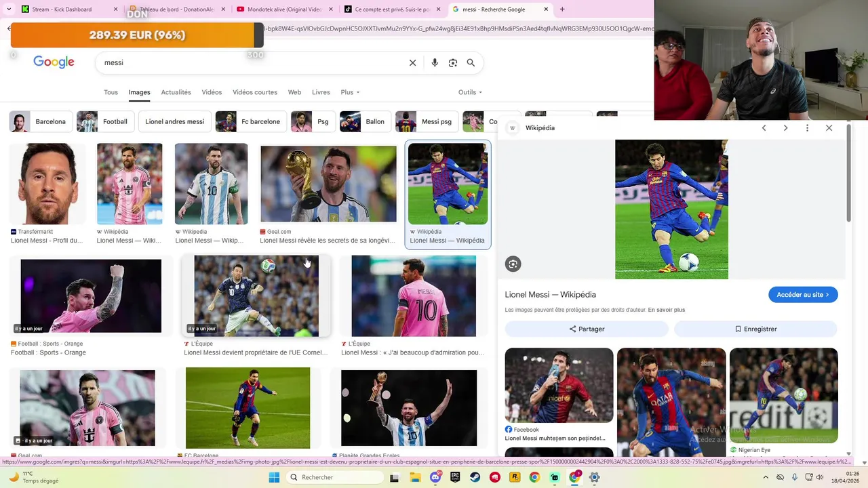The image size is (868, 488).
Task: Switch to Vidéos courtes tab
Action: coord(255,92)
